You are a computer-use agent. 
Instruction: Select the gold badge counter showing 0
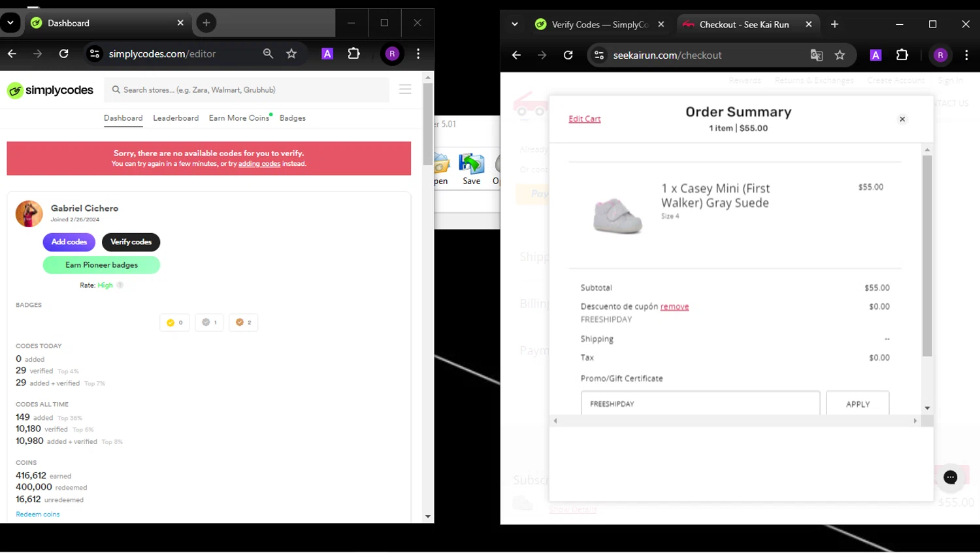tap(174, 323)
